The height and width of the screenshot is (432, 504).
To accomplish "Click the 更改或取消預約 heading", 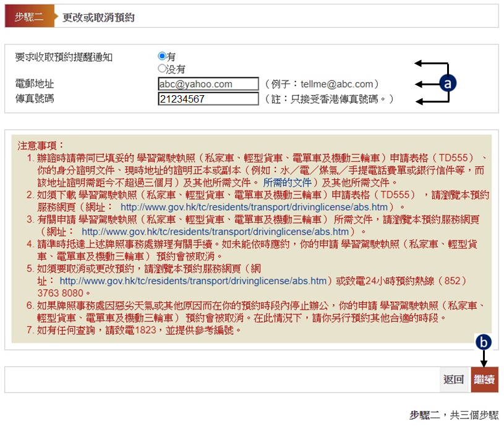I will (x=99, y=18).
